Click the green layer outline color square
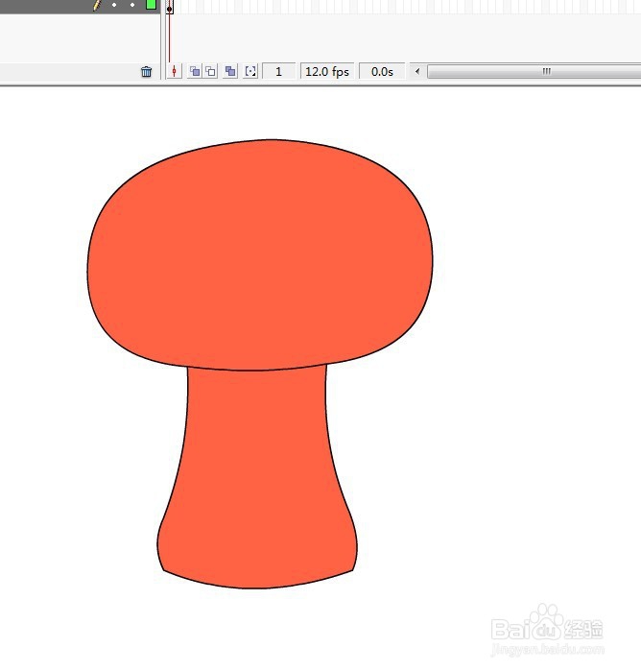Viewport: 641px width, 672px height. (151, 5)
